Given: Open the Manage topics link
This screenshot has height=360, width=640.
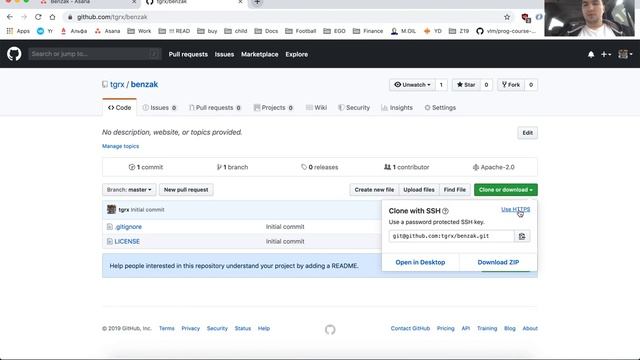Looking at the screenshot, I should coord(120,146).
